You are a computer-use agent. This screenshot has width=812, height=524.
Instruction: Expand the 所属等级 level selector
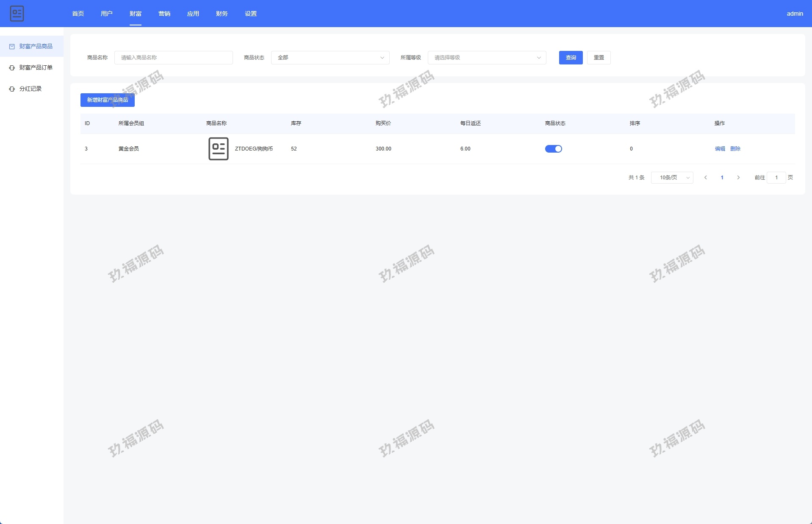[x=487, y=58]
